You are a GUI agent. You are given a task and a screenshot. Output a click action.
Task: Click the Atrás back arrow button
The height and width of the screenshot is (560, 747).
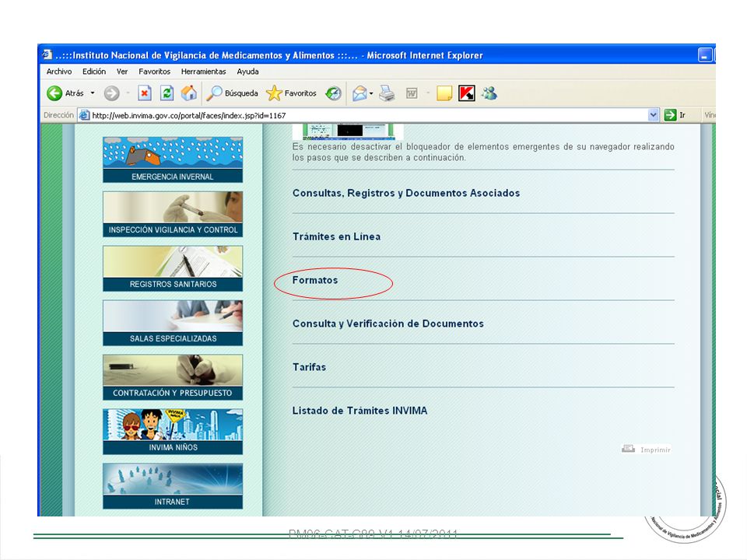pyautogui.click(x=65, y=93)
